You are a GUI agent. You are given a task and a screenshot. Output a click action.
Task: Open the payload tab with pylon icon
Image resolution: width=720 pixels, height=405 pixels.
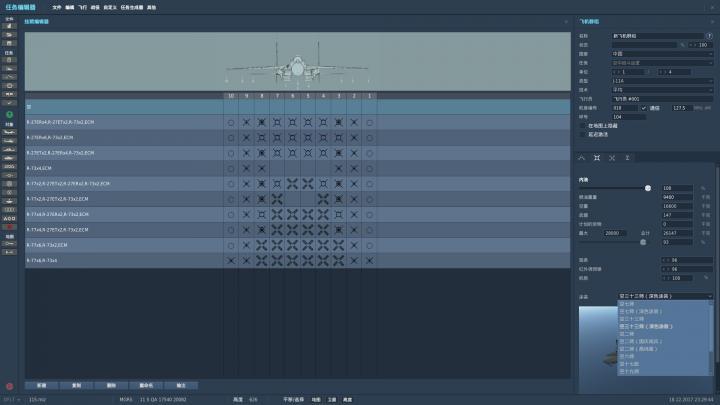click(x=597, y=158)
